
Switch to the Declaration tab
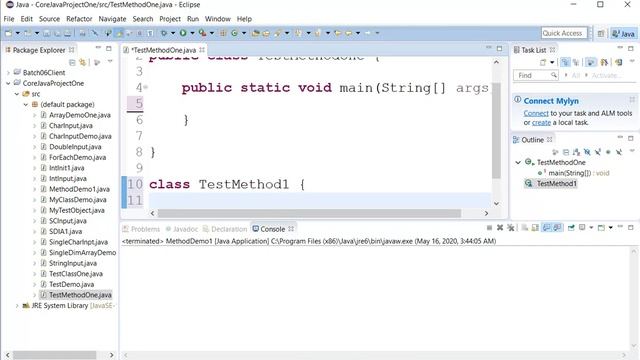pos(225,229)
